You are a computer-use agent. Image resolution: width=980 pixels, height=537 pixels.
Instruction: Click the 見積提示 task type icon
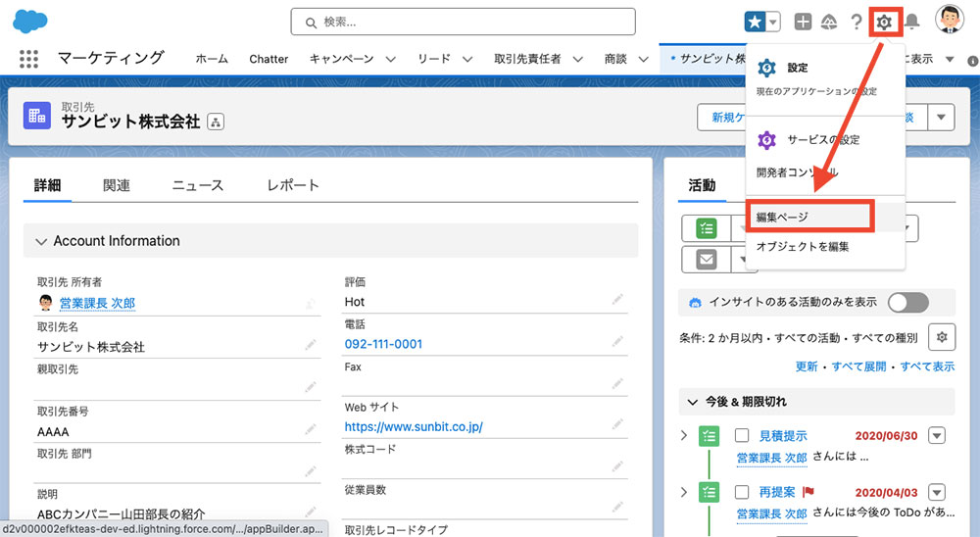point(709,436)
